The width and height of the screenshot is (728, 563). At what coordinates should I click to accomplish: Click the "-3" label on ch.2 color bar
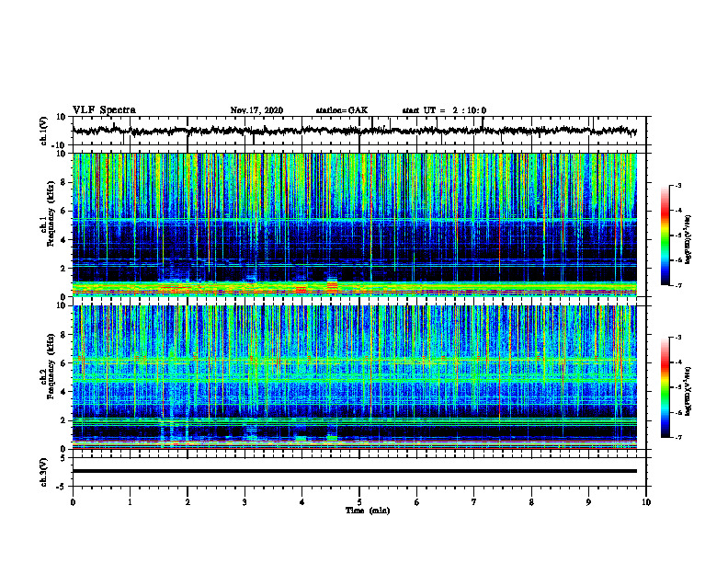(x=677, y=338)
